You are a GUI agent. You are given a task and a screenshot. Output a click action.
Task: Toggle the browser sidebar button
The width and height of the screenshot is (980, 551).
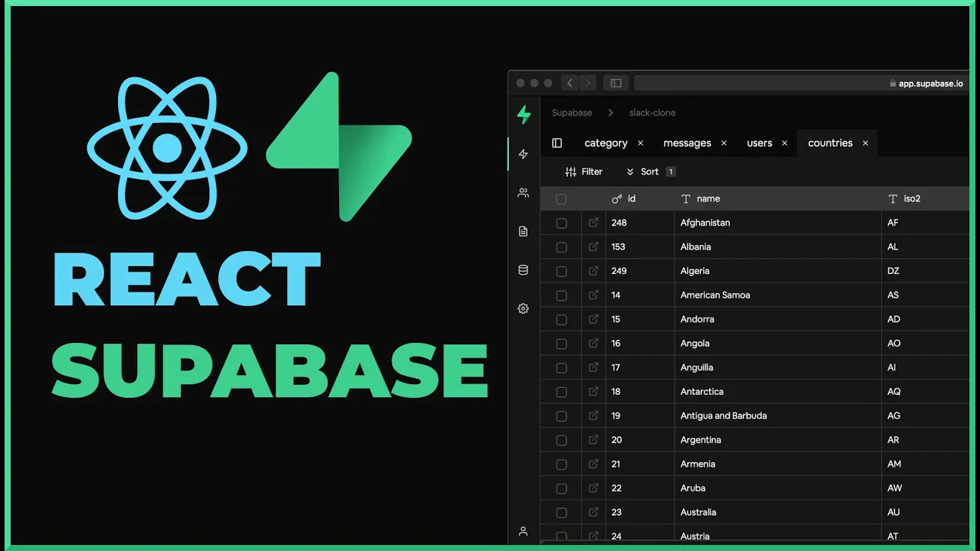pyautogui.click(x=616, y=83)
